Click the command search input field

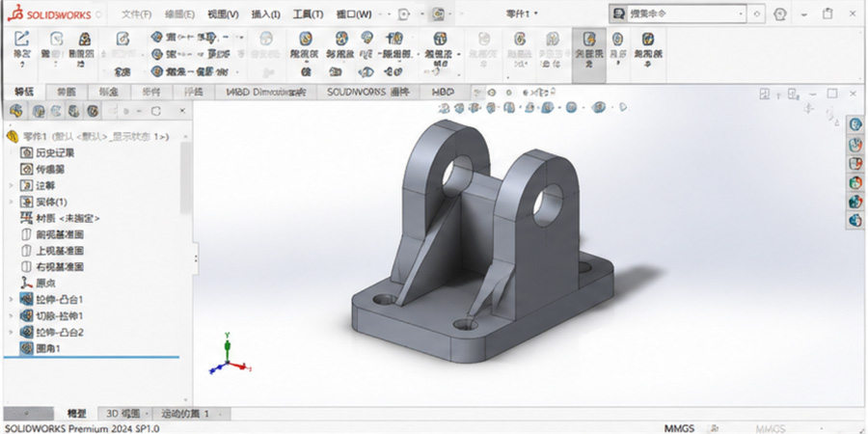(x=685, y=14)
